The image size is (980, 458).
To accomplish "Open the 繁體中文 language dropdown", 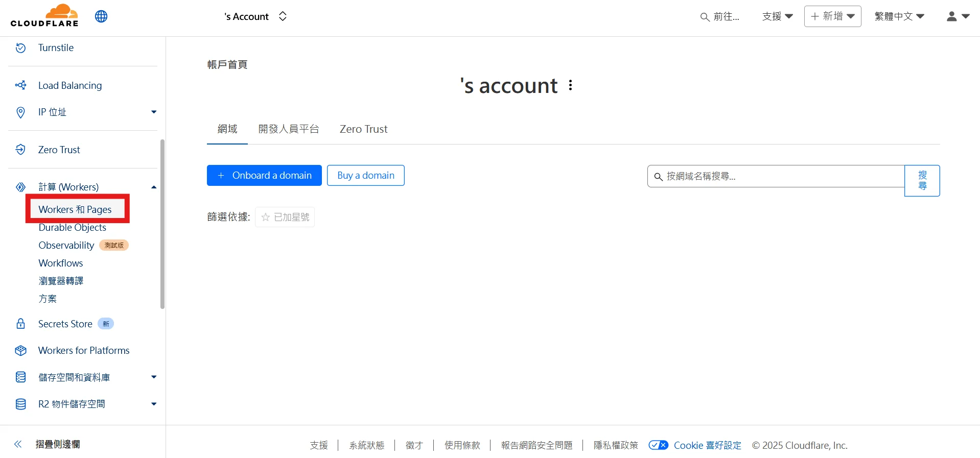I will 899,16.
